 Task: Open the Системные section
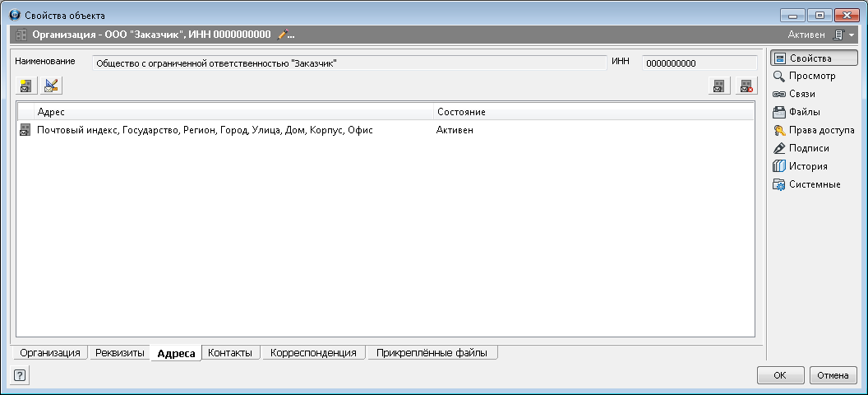click(x=814, y=184)
